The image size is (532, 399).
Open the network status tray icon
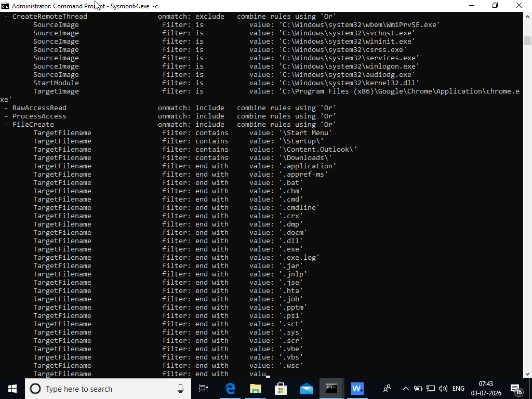point(431,389)
